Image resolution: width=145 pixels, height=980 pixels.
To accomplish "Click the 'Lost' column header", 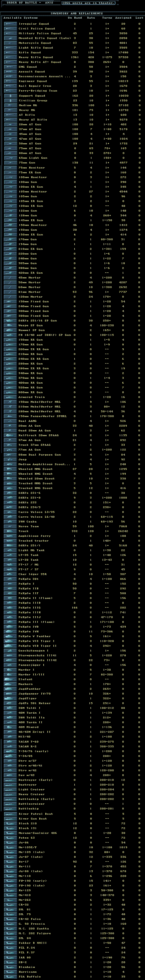I will point(139,18).
